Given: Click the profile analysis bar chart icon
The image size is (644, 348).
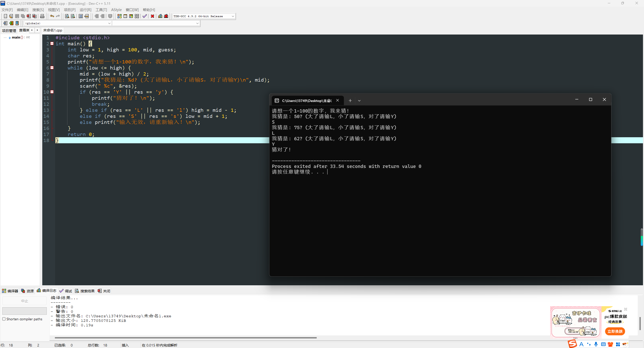Looking at the screenshot, I should [x=160, y=16].
